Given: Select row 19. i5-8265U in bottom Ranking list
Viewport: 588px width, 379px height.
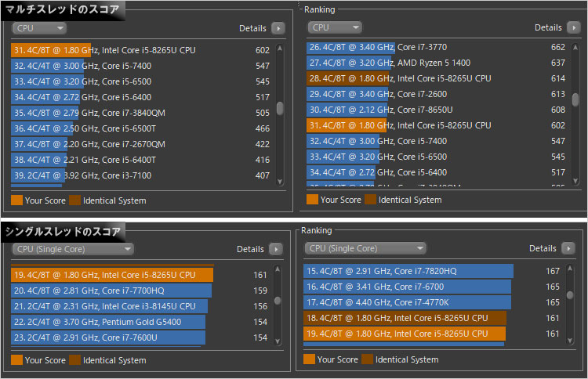Looking at the screenshot, I should (x=432, y=334).
